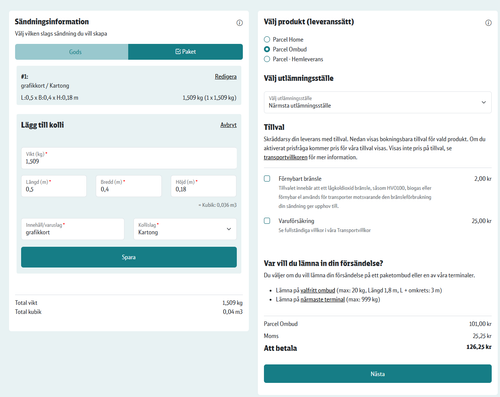Viewport: 500px width, 397px height.
Task: Select the Parcel Home radio option
Action: coord(267,39)
